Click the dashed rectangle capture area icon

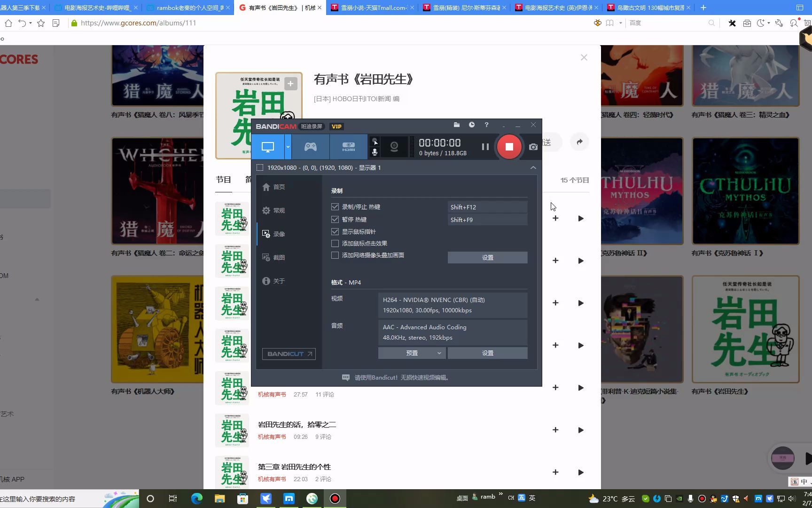260,167
